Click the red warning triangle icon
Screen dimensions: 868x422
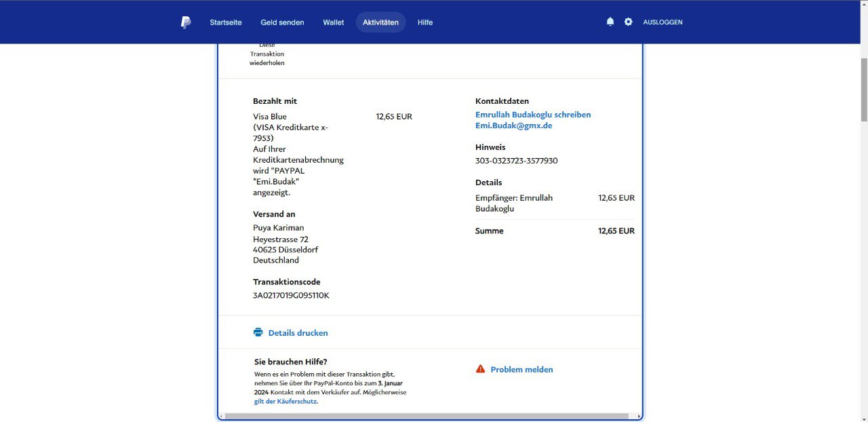[x=480, y=369]
